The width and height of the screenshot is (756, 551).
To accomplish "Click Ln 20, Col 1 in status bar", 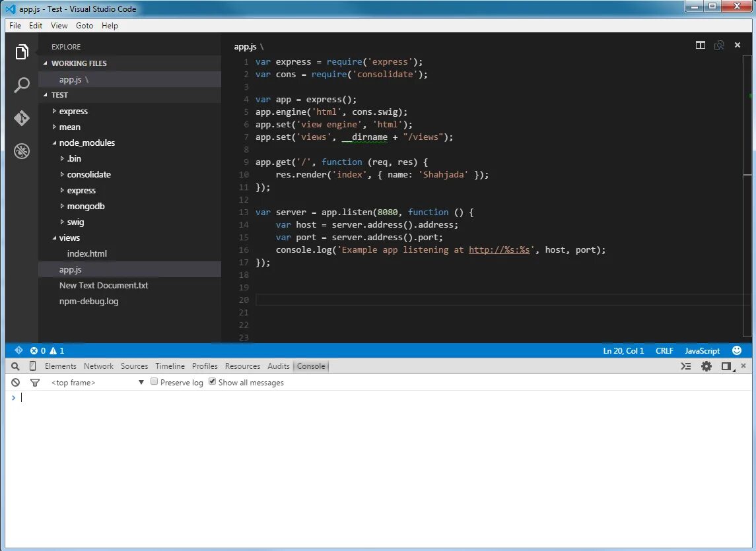I will (623, 350).
